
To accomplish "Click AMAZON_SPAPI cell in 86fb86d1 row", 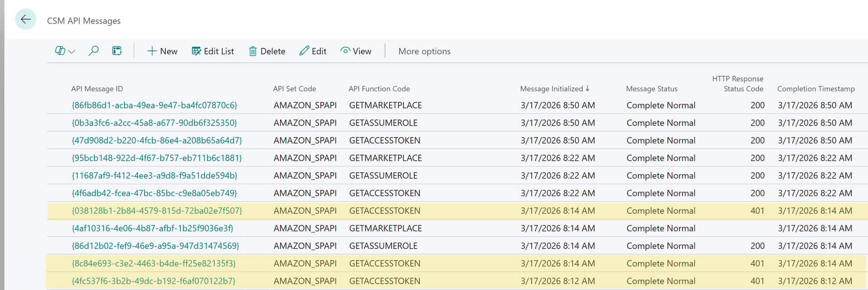I will click(x=305, y=105).
